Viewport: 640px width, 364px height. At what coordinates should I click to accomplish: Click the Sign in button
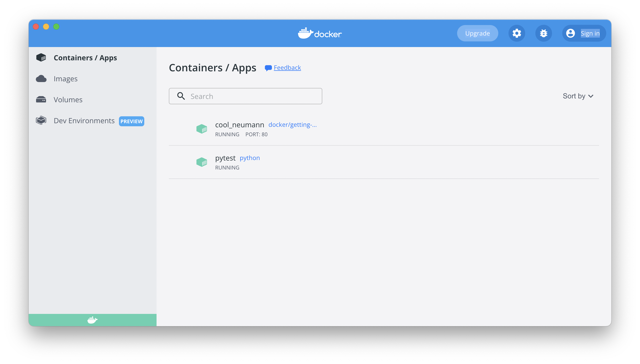click(x=584, y=33)
